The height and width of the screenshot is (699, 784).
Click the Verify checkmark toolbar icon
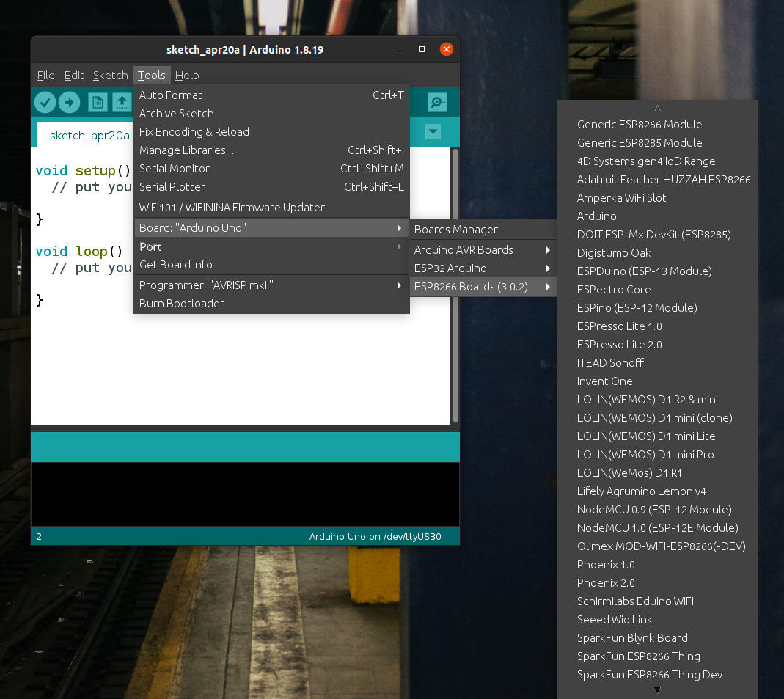[x=45, y=103]
